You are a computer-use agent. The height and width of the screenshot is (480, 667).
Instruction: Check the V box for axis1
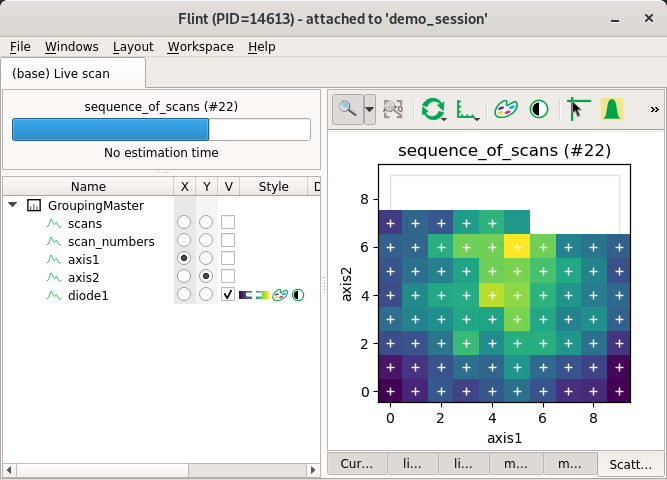coord(228,258)
